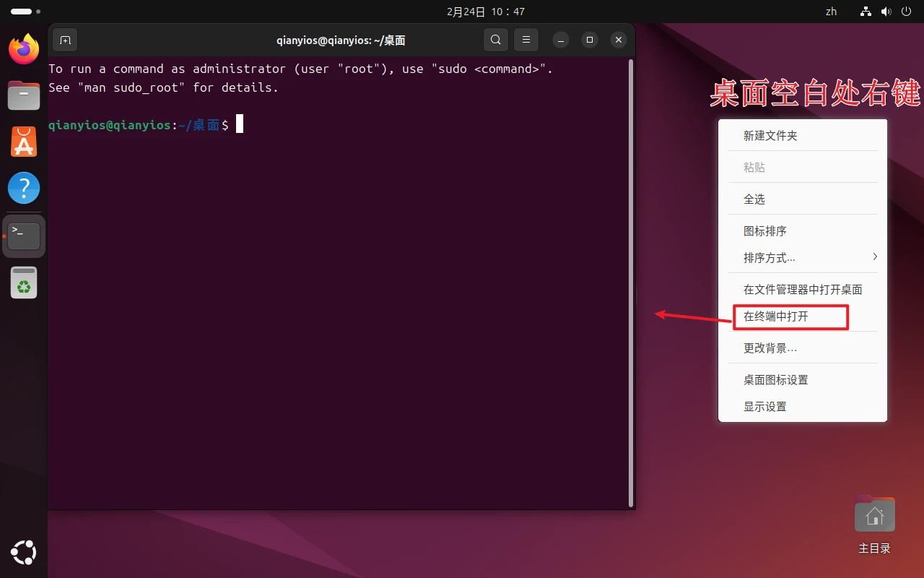Open the Files manager in the dock
Image resolution: width=924 pixels, height=578 pixels.
point(24,95)
